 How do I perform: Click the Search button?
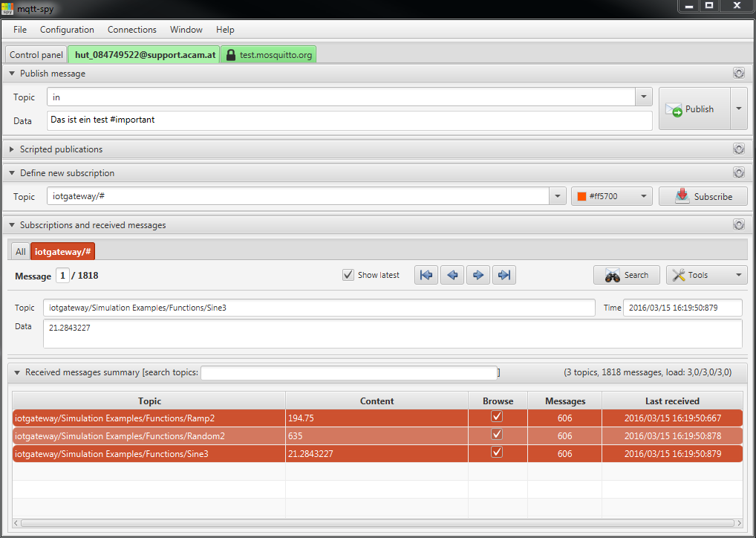626,275
